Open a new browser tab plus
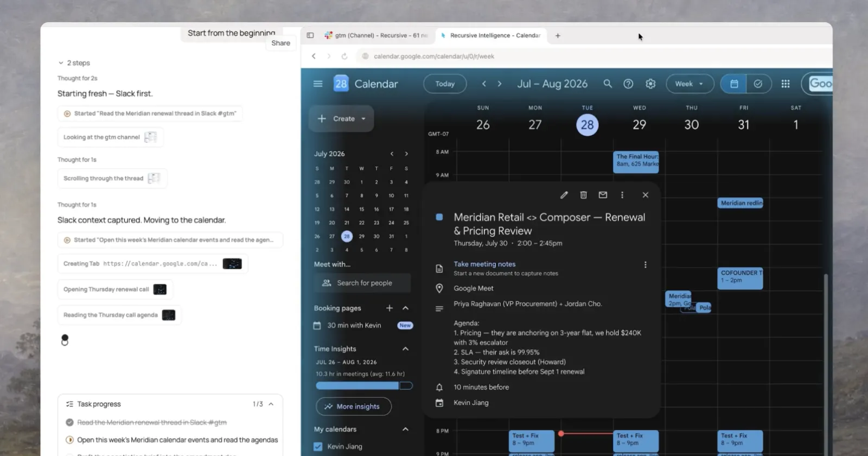868x456 pixels. tap(558, 35)
